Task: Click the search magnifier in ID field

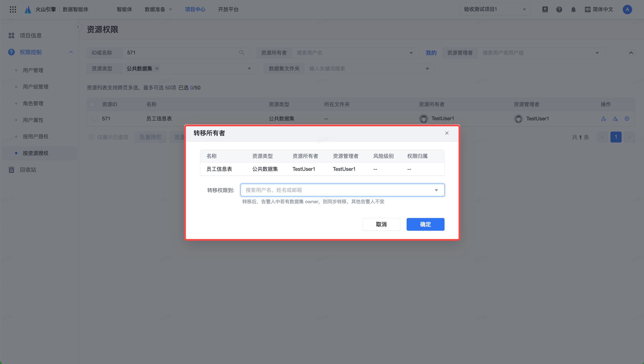Action: (x=242, y=53)
